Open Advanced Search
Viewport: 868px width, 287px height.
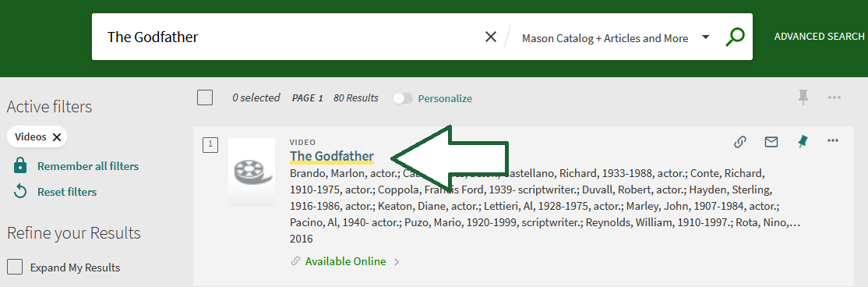tap(819, 37)
